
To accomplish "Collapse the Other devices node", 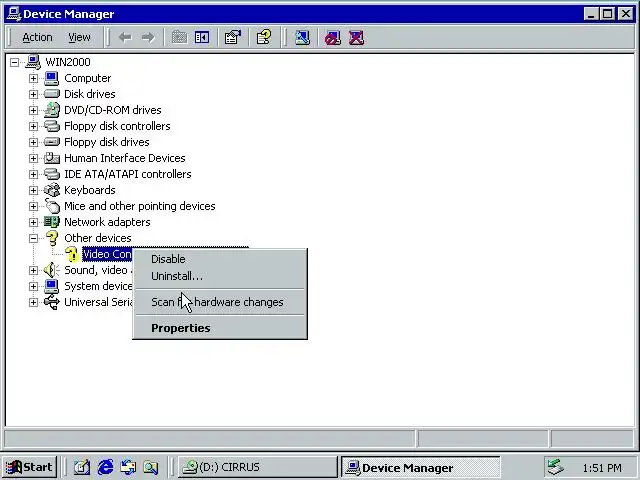I will pyautogui.click(x=33, y=238).
